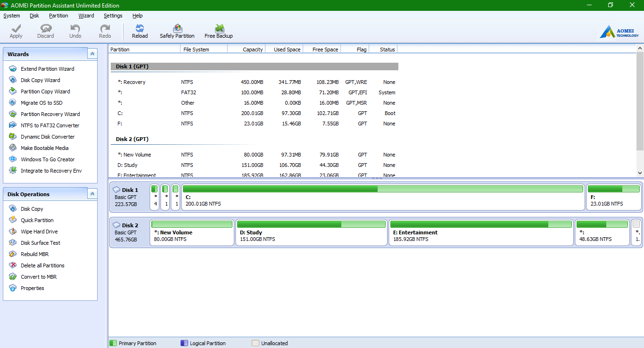Select E: Entertainment 185.92GB partition block

(x=481, y=232)
